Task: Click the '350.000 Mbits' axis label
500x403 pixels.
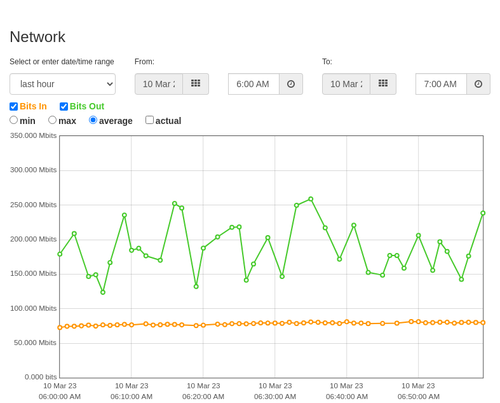Action: click(x=33, y=135)
